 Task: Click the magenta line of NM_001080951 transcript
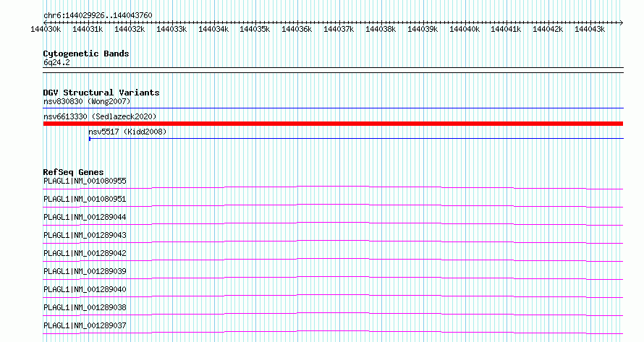333,205
